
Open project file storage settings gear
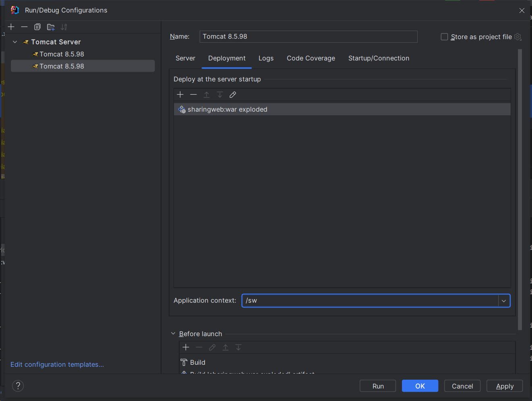pos(518,37)
